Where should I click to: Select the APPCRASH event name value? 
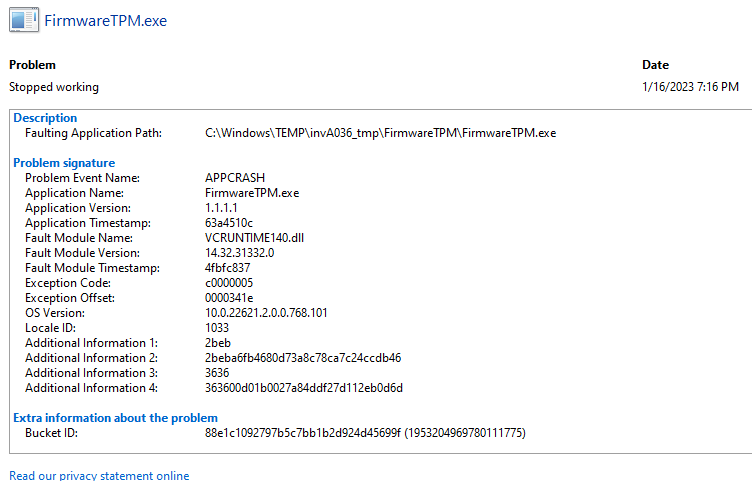click(235, 178)
